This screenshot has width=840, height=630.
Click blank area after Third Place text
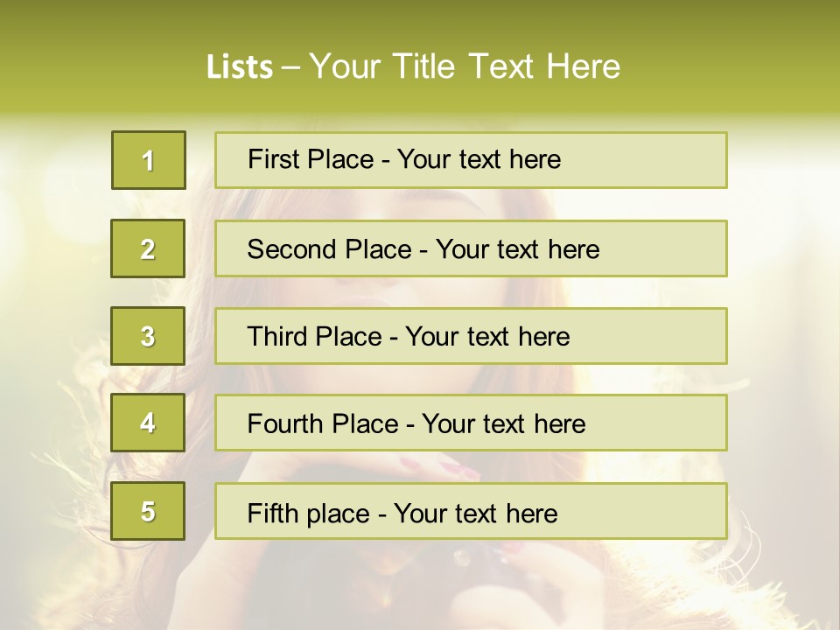pyautogui.click(x=648, y=336)
